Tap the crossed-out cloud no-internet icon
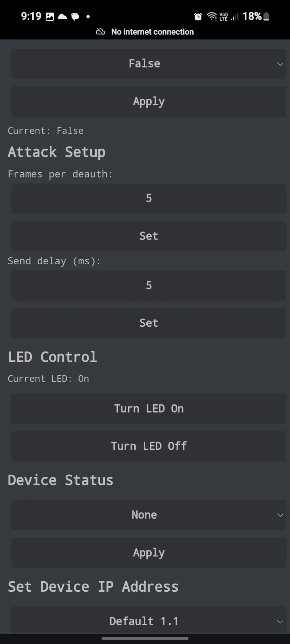290x644 pixels. (x=100, y=32)
